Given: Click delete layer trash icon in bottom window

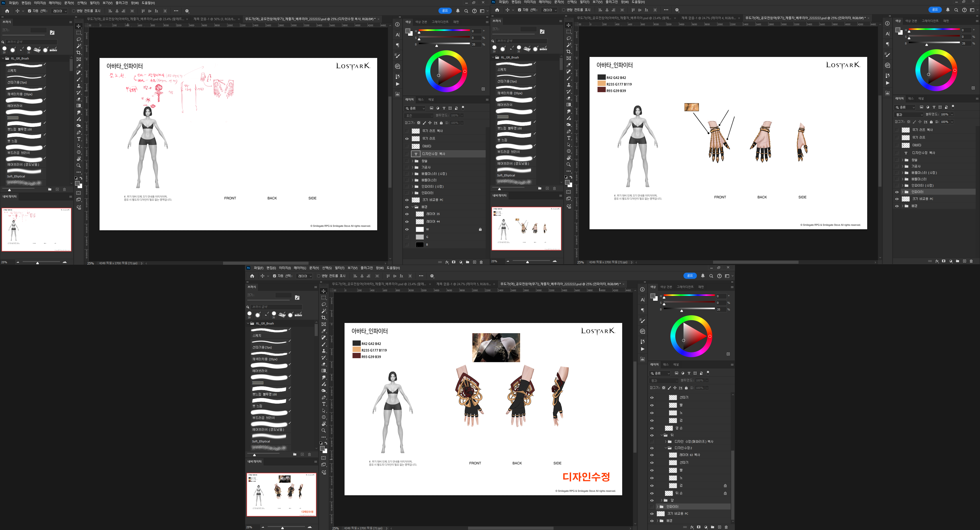Looking at the screenshot, I should coord(726,527).
